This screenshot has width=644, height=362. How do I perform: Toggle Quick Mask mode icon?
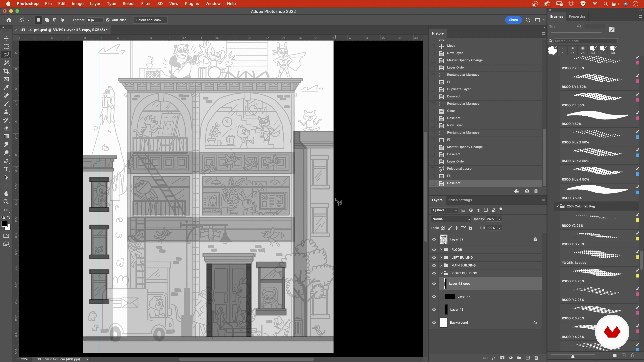point(6,236)
